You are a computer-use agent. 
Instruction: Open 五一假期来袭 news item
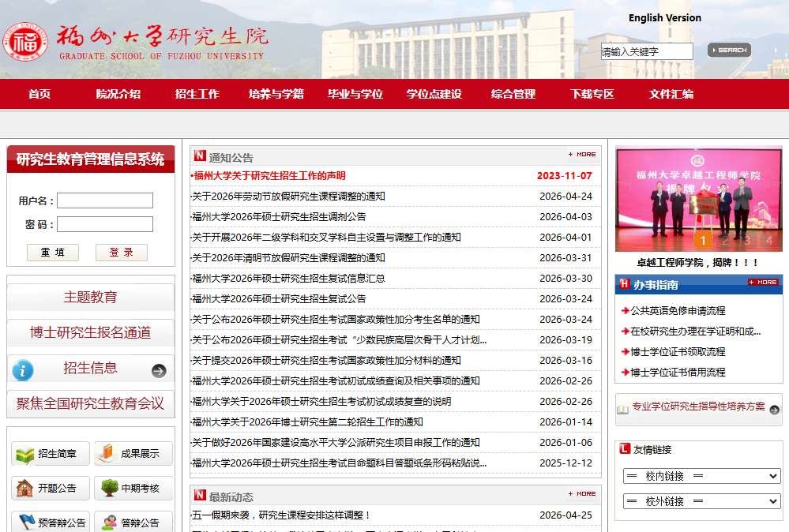[281, 515]
